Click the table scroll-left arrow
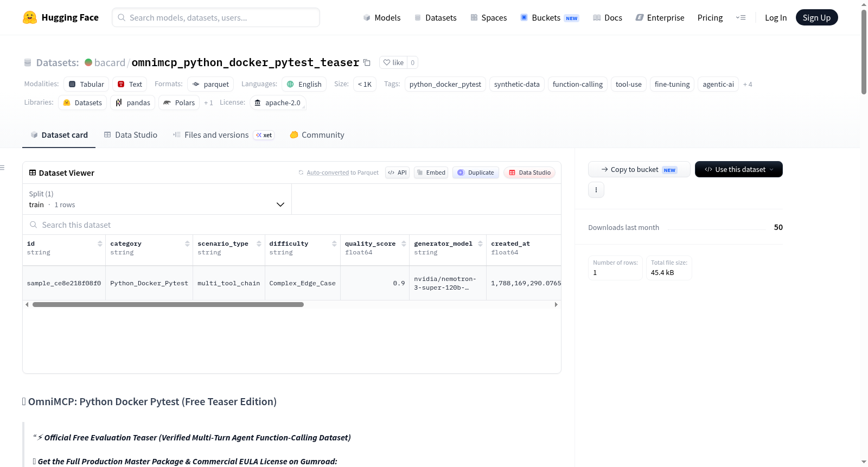 27,305
